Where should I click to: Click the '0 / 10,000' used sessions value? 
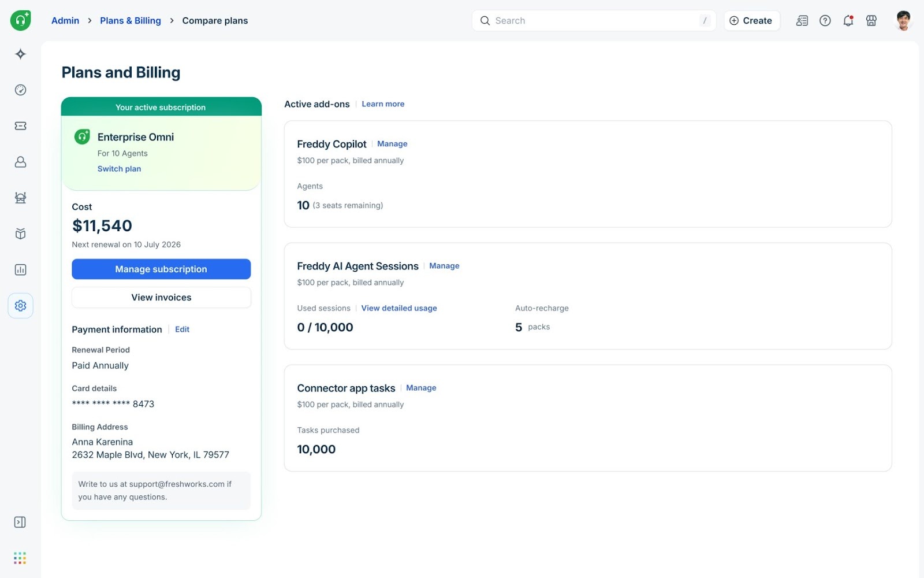pyautogui.click(x=325, y=327)
